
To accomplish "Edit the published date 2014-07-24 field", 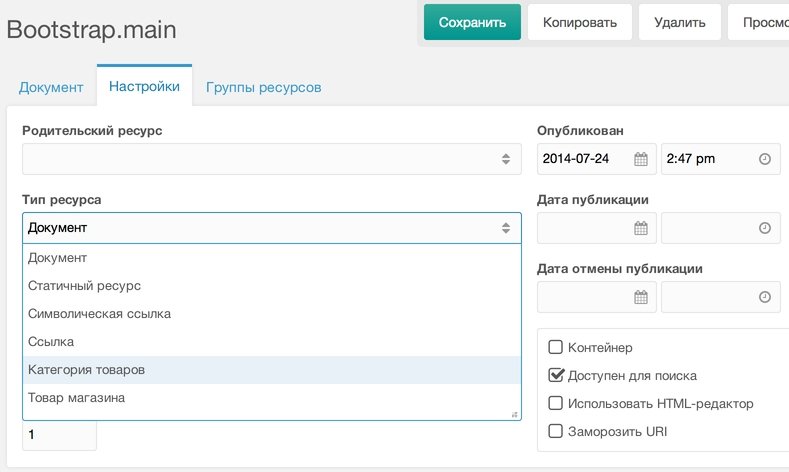I will click(597, 159).
